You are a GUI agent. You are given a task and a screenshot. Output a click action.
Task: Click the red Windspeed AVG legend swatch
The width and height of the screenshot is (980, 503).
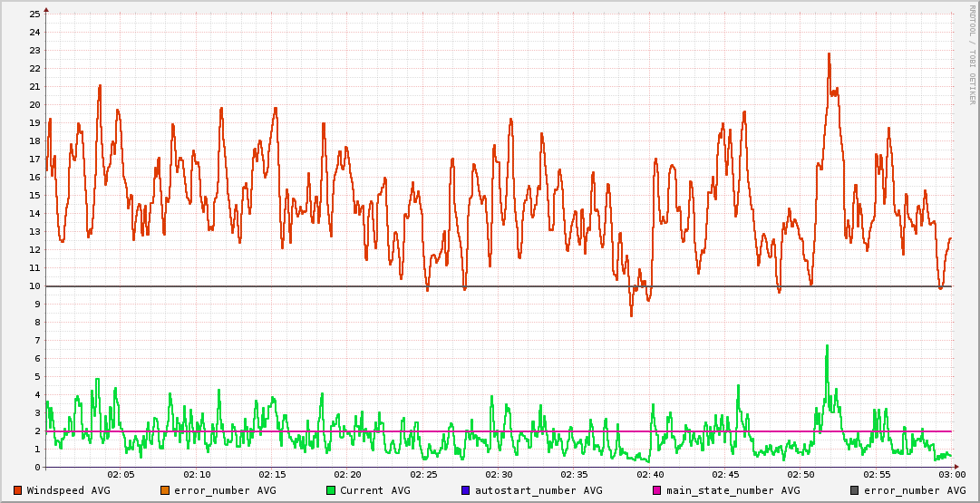point(18,490)
